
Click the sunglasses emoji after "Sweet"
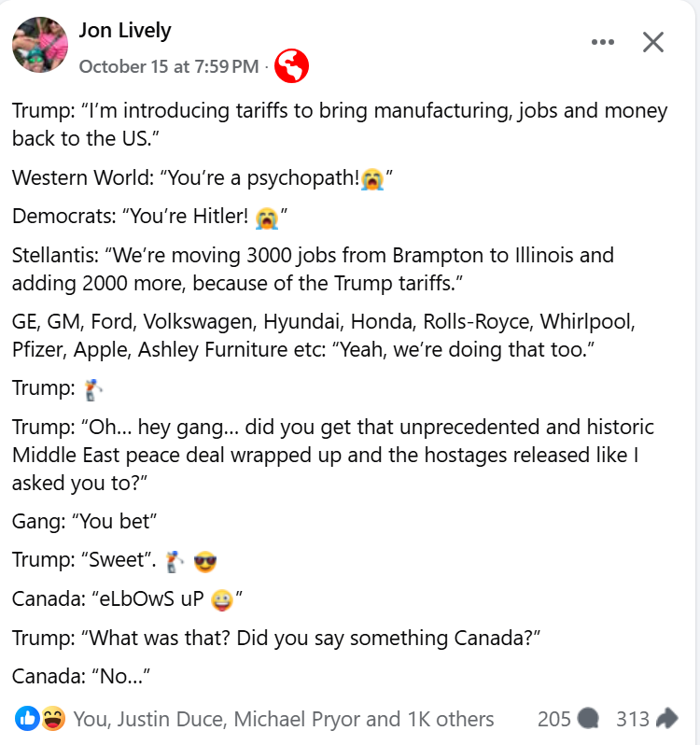[204, 561]
